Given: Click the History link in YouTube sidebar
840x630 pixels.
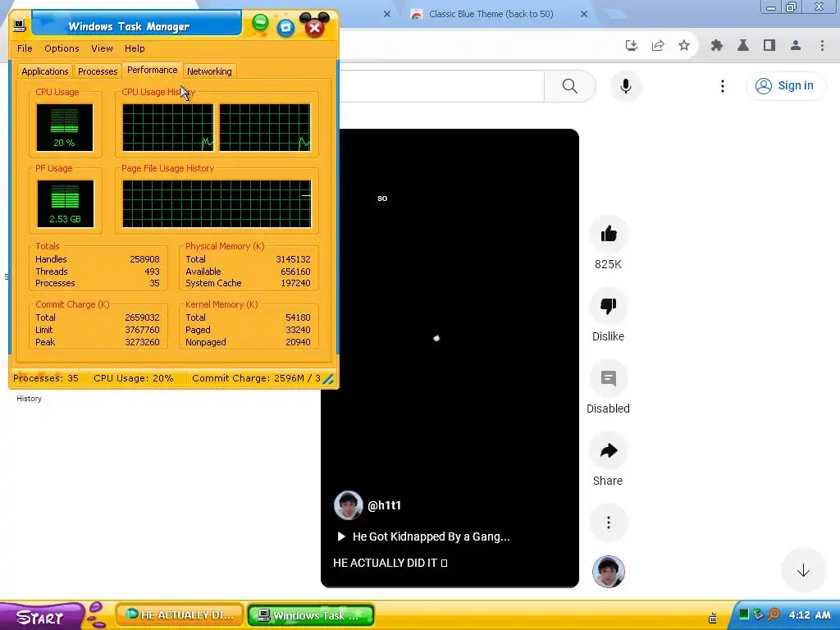Looking at the screenshot, I should [29, 399].
